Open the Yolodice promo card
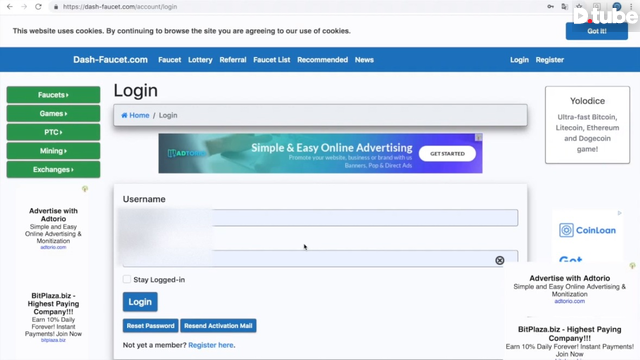Image resolution: width=640 pixels, height=360 pixels. pos(587,125)
